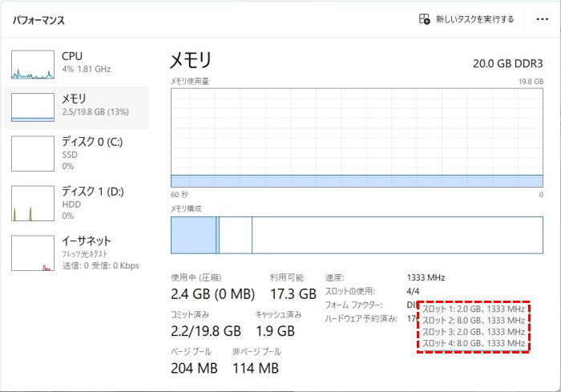Click the 4% 1.81 GHz CPU summary
This screenshot has width=561, height=392.
click(x=87, y=69)
